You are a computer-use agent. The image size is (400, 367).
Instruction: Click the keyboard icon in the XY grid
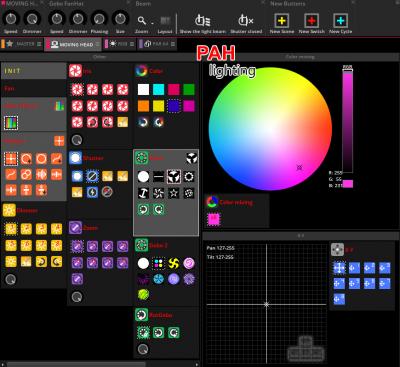coord(306,349)
